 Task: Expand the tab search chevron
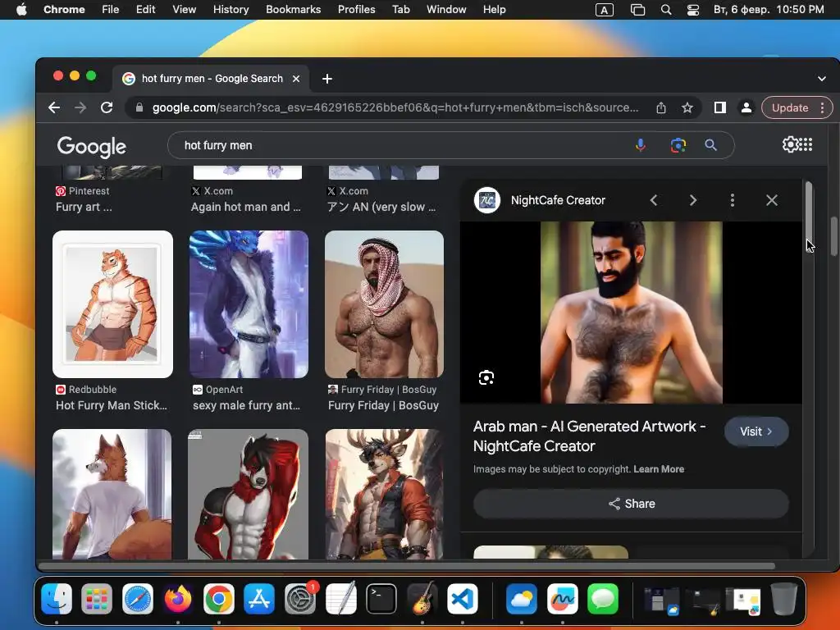click(822, 79)
